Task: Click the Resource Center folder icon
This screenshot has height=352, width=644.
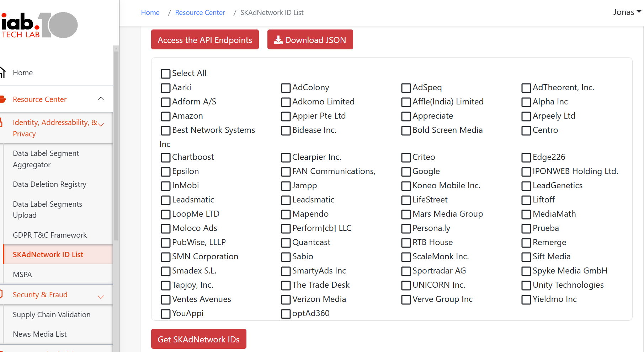Action: click(x=3, y=99)
